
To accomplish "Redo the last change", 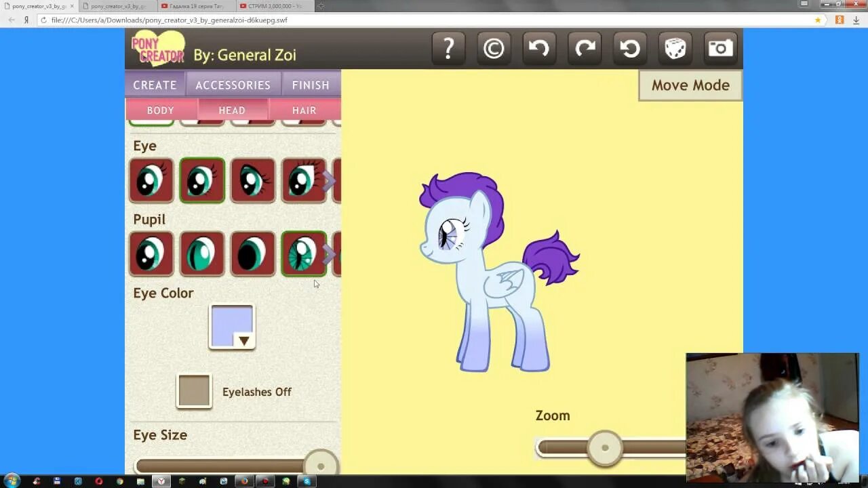I will [585, 48].
